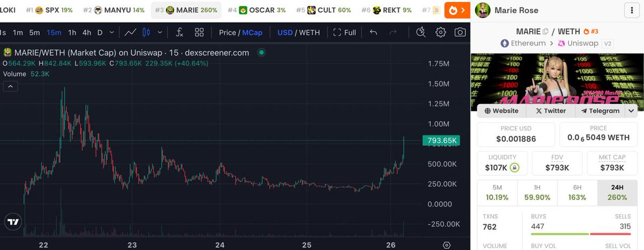Click the green buys progress bar

tap(560, 233)
